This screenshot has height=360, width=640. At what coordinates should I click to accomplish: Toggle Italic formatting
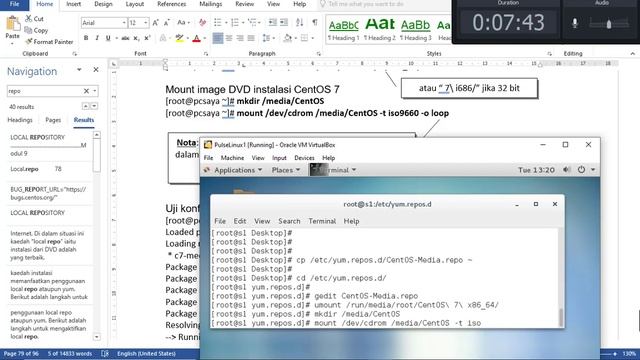tap(97, 38)
